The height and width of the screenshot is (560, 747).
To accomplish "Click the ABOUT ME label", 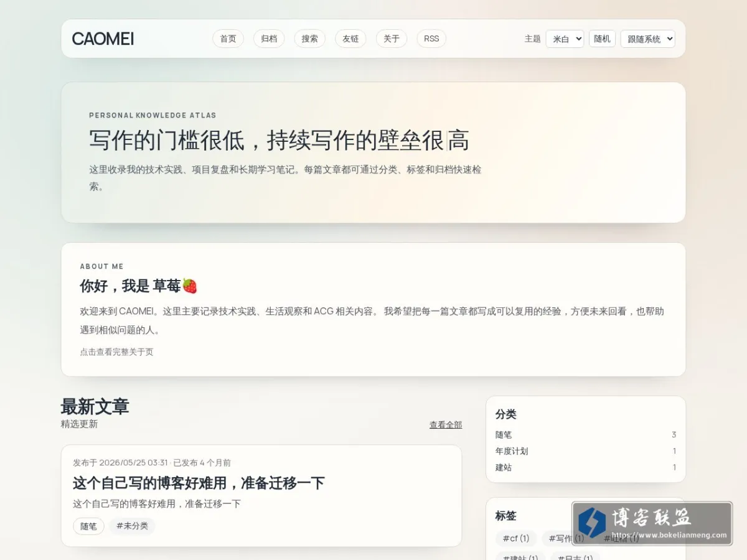I will 101,266.
